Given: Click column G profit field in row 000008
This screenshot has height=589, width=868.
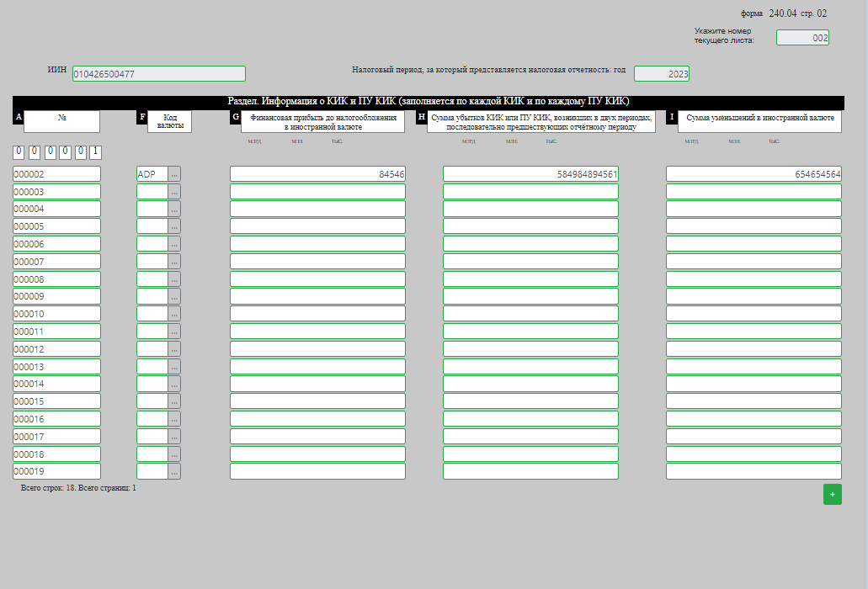Looking at the screenshot, I should click(317, 279).
